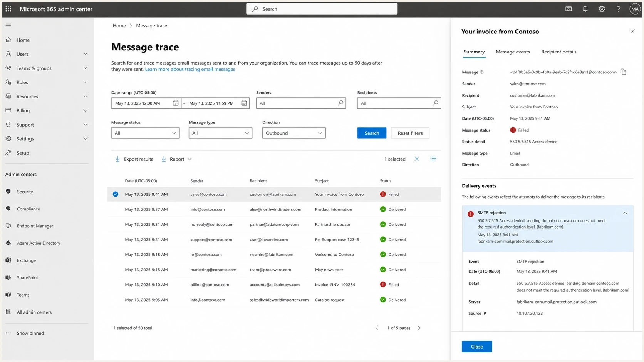
Task: Open the notifications bell icon
Action: (x=585, y=9)
